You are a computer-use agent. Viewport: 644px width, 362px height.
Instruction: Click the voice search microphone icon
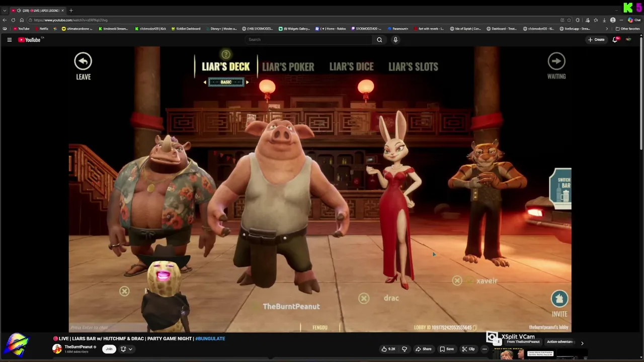(395, 40)
